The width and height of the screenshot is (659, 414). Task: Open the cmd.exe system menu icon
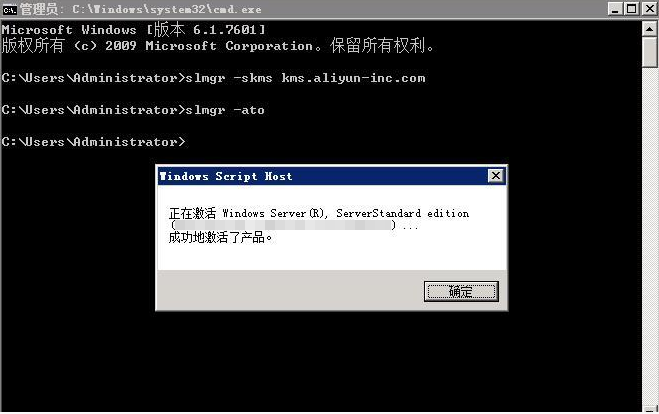(x=9, y=9)
